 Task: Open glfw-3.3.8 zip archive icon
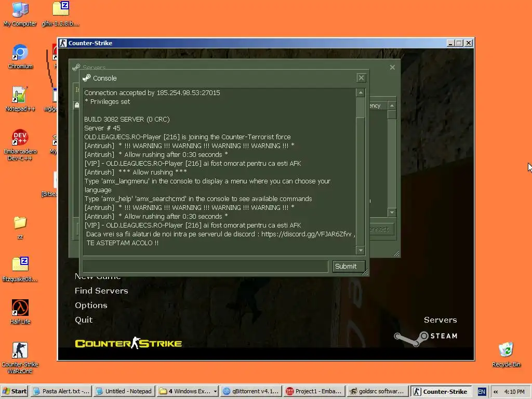[x=60, y=14]
